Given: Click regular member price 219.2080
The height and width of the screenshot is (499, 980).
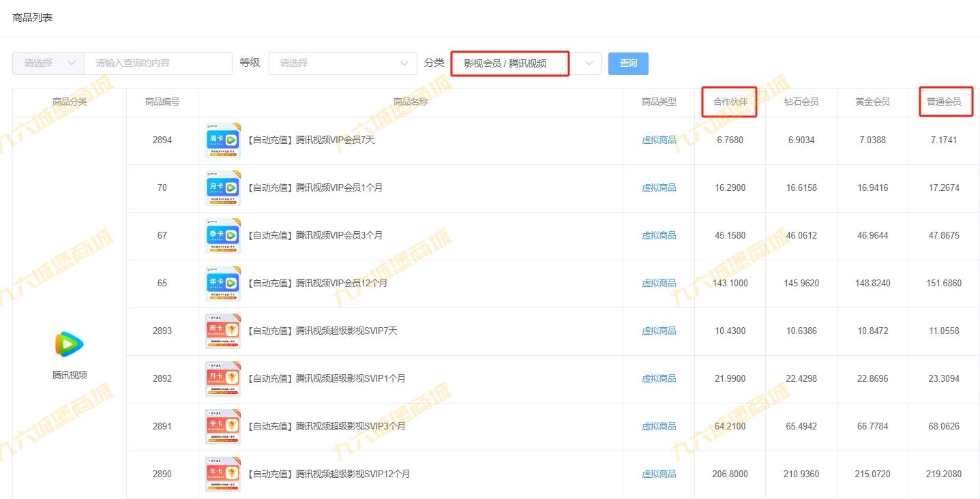Looking at the screenshot, I should click(x=944, y=474).
